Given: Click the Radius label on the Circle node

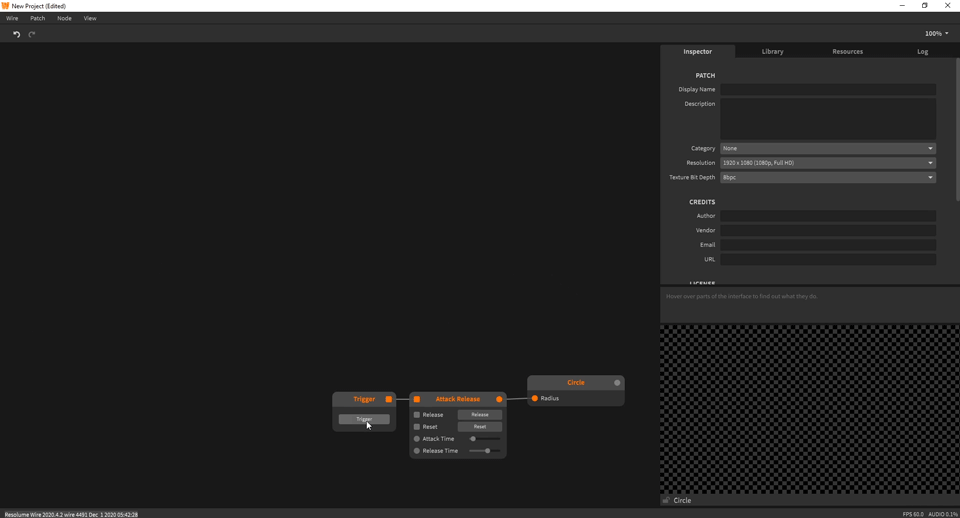Looking at the screenshot, I should (549, 399).
